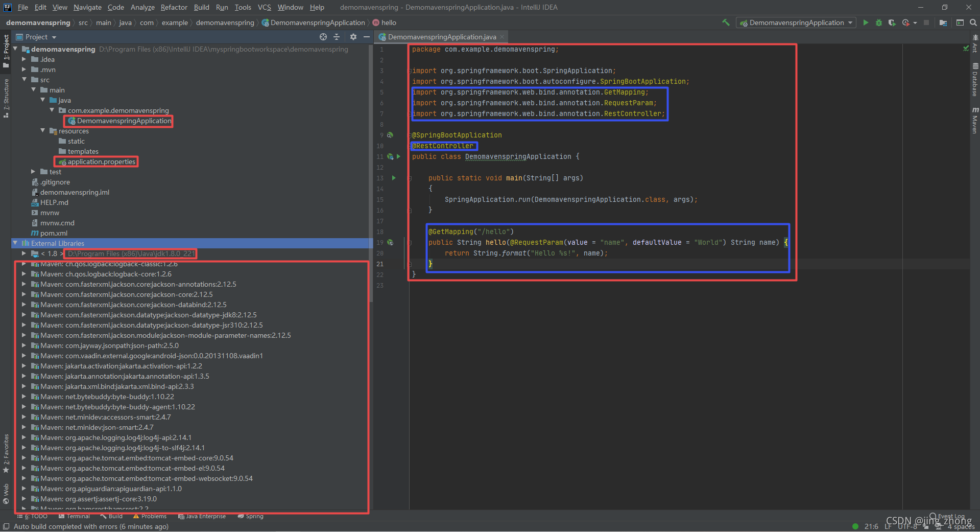Expand the .mvn folder

tap(24, 70)
